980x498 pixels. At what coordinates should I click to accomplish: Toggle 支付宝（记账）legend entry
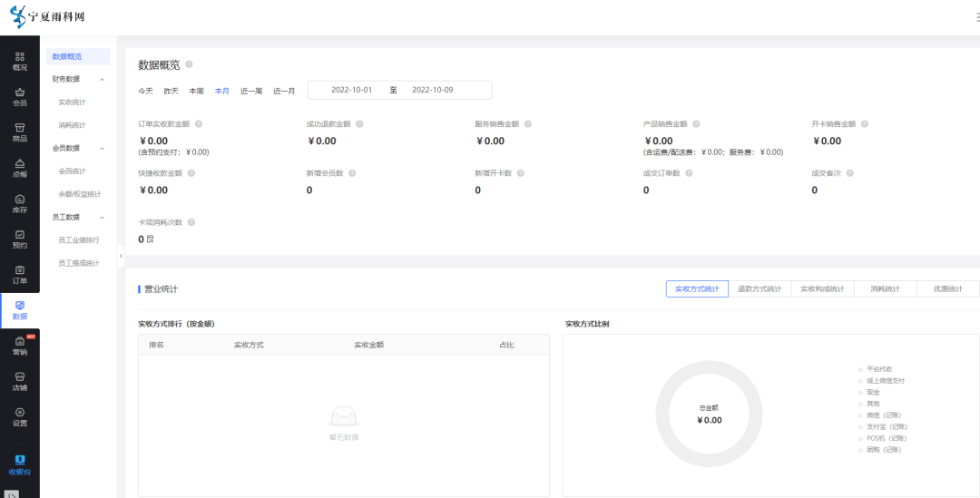(x=884, y=426)
